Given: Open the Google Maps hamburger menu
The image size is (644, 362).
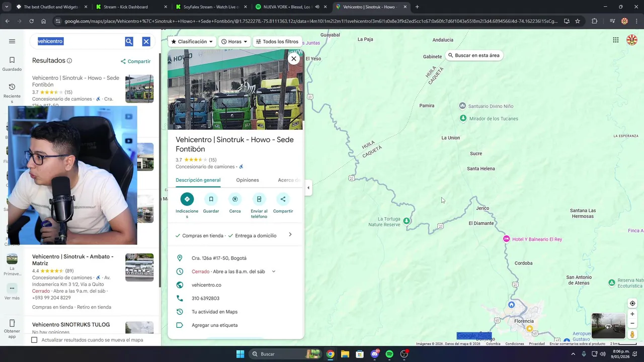Looking at the screenshot, I should 12,41.
